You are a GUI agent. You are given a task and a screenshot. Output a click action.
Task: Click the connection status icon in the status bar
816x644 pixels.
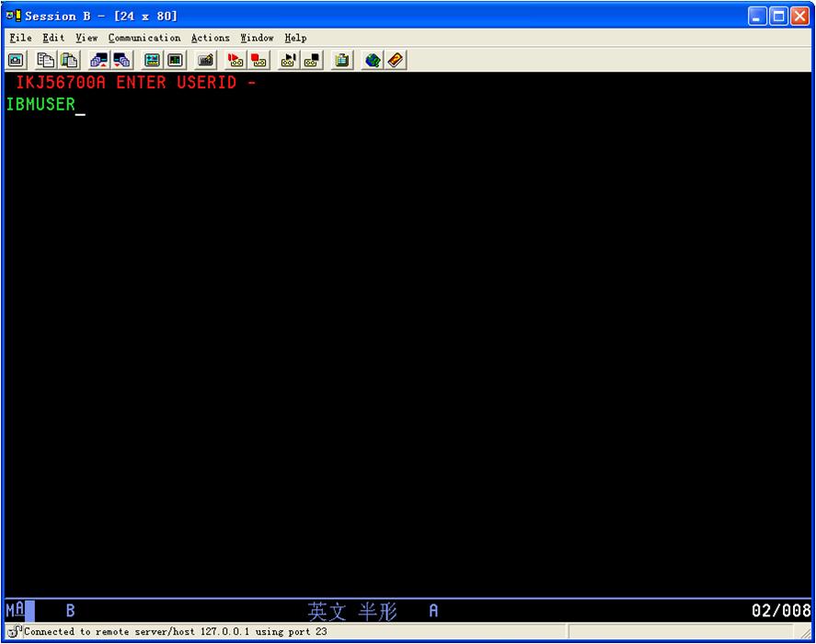coord(15,631)
